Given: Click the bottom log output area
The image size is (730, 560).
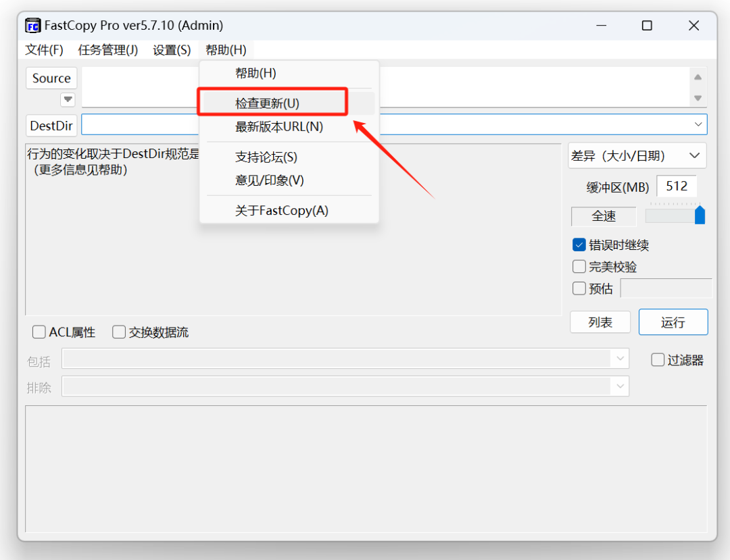Looking at the screenshot, I should tap(366, 469).
